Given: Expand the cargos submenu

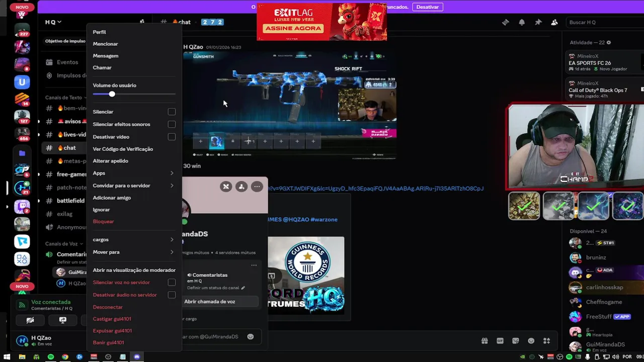Looking at the screenshot, I should (134, 239).
